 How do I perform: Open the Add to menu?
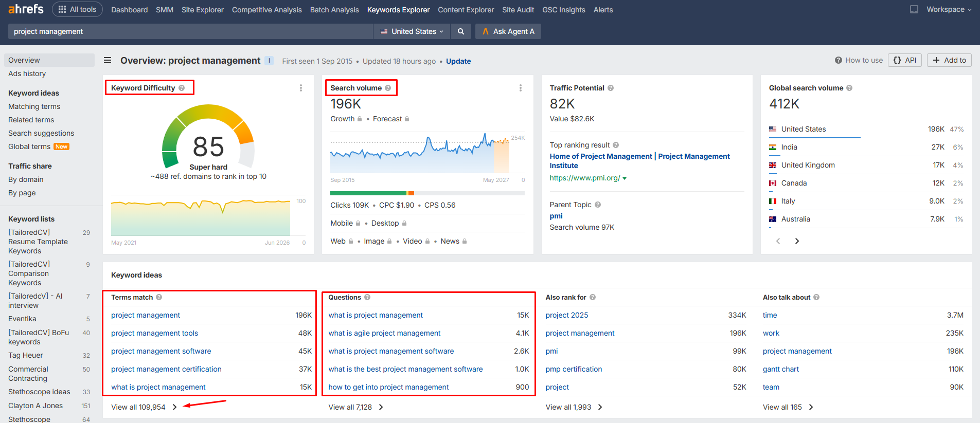[950, 60]
